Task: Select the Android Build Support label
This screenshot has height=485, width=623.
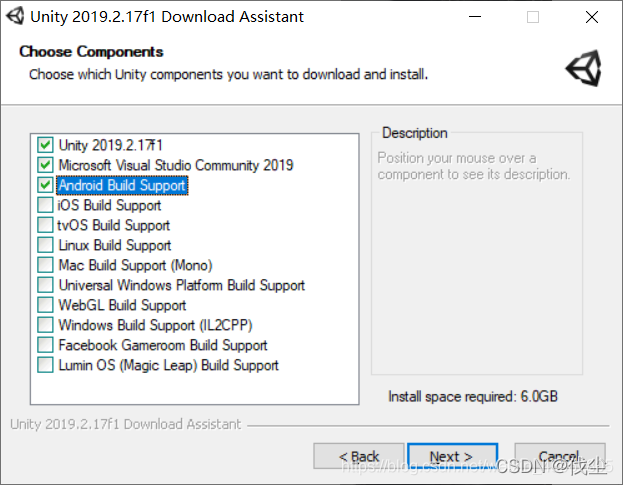Action: pyautogui.click(x=122, y=185)
